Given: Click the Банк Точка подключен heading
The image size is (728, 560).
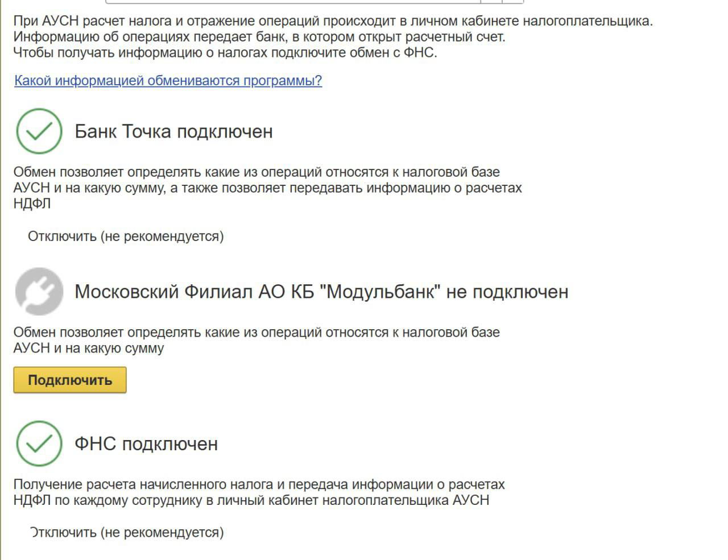Looking at the screenshot, I should tap(174, 131).
